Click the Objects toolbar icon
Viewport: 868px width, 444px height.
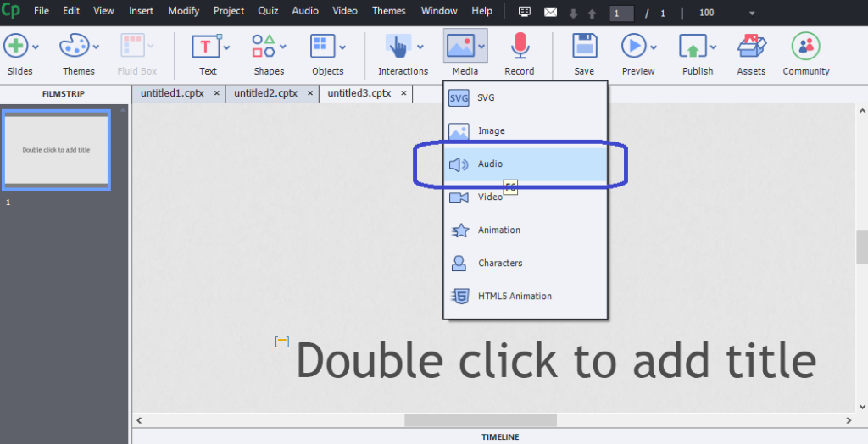tap(323, 46)
